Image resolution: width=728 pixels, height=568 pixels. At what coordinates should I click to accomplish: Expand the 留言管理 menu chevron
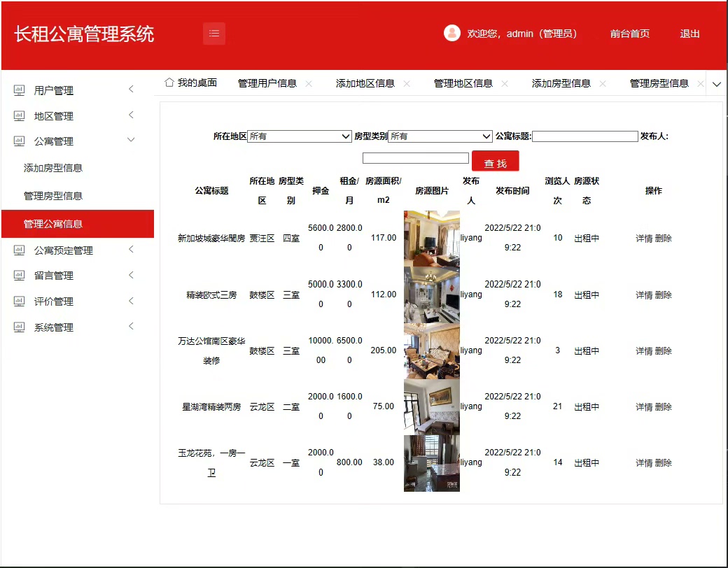coord(132,275)
